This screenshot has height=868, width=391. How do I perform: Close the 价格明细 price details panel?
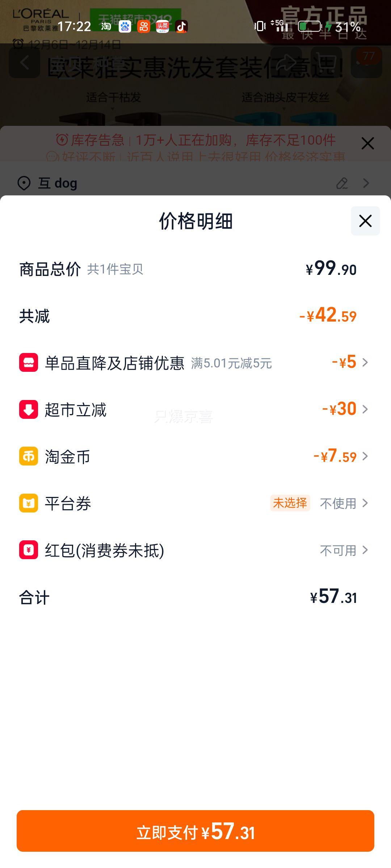365,221
